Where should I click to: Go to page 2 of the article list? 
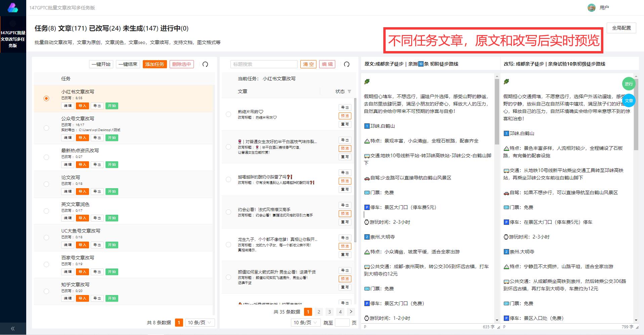click(x=319, y=312)
